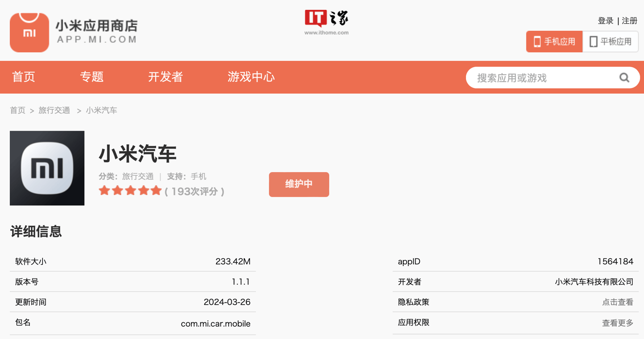Image resolution: width=644 pixels, height=339 pixels.
Task: Click the 软件大小 row label
Action: click(x=31, y=262)
